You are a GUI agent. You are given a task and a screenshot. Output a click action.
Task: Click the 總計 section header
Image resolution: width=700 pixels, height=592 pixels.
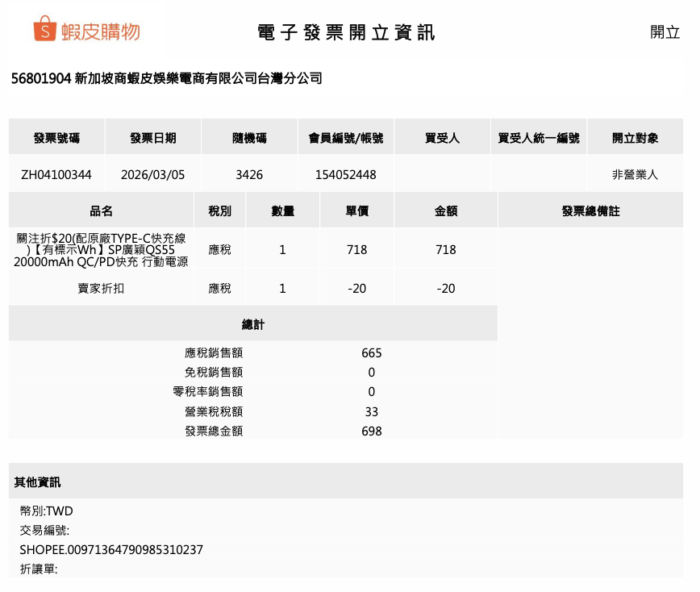point(252,325)
